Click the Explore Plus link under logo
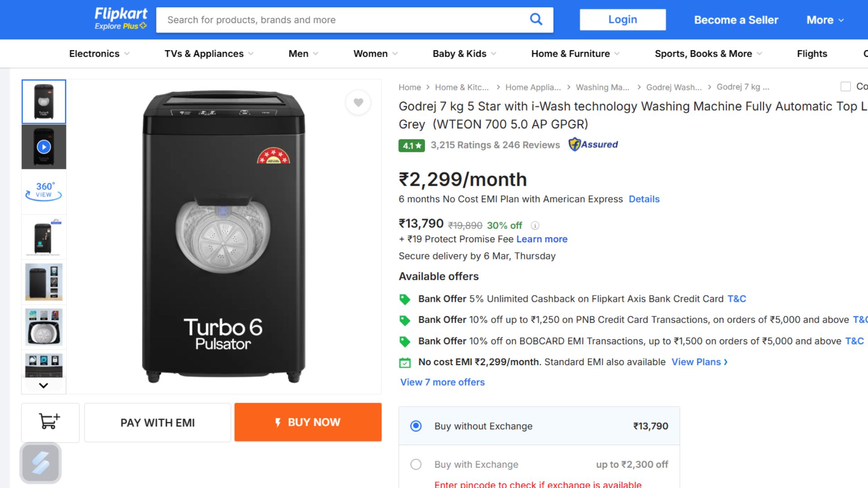The width and height of the screenshot is (868, 488). tap(120, 26)
